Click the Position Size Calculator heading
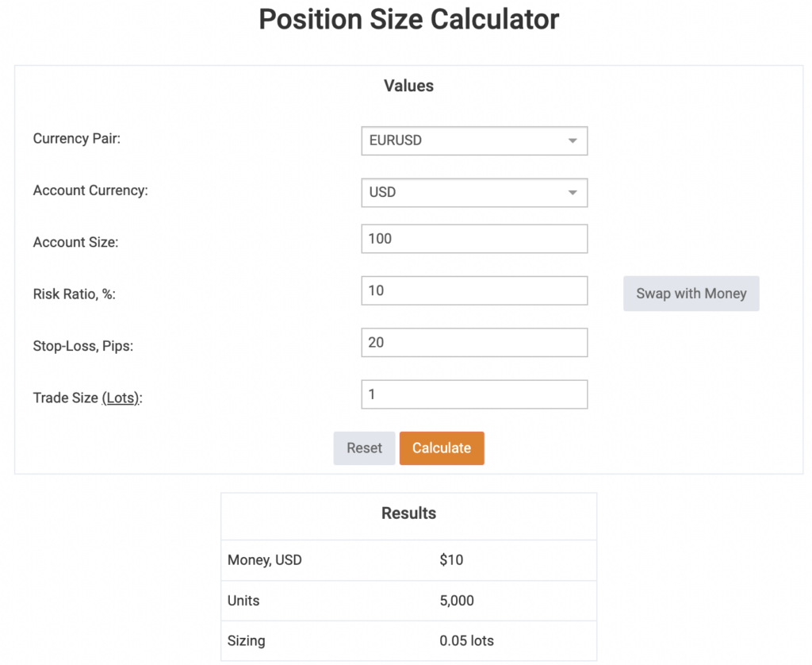Viewport: 812px width, 665px height. pyautogui.click(x=408, y=19)
